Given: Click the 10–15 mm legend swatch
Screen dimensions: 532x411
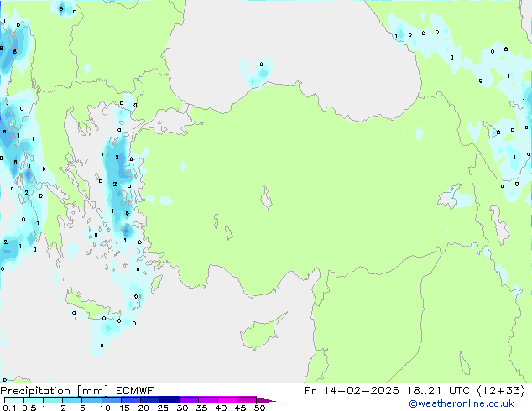Looking at the screenshot, I should 112,400.
